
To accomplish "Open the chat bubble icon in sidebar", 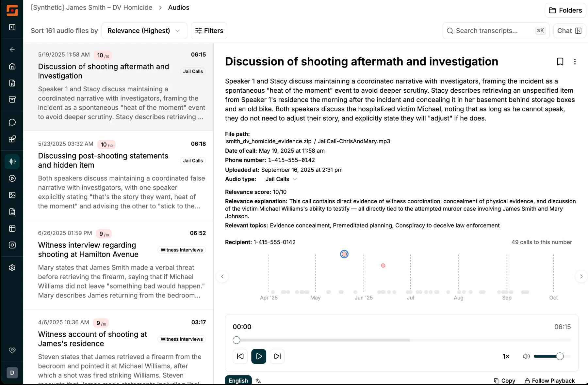I will pyautogui.click(x=12, y=122).
